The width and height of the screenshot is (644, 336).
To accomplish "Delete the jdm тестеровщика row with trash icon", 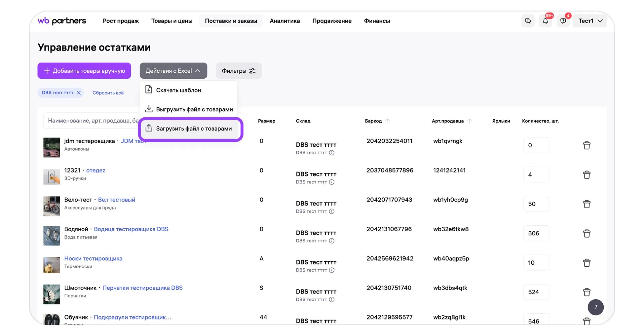I will pos(586,145).
